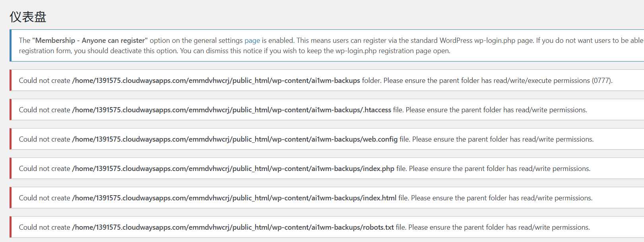Click the text "You can dismiss this notice"
Image resolution: width=644 pixels, height=242 pixels.
[221, 51]
